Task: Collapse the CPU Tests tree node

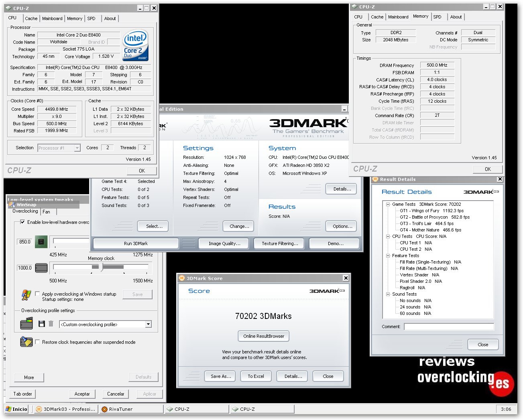Action: tap(388, 236)
